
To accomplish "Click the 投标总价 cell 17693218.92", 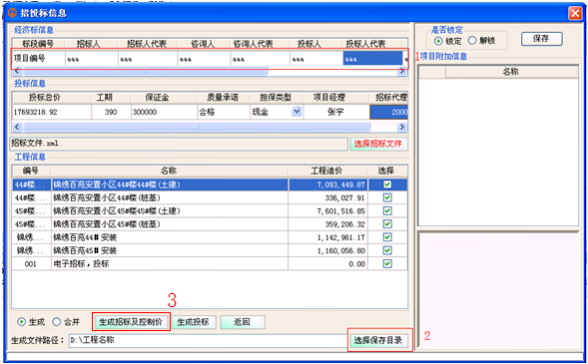I will [52, 112].
